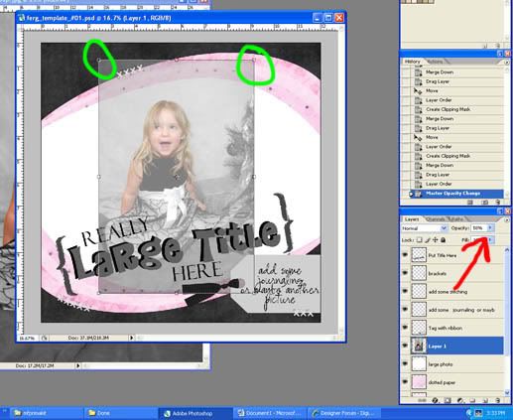The height and width of the screenshot is (420, 513).
Task: Switch to the History tab
Action: coord(412,62)
